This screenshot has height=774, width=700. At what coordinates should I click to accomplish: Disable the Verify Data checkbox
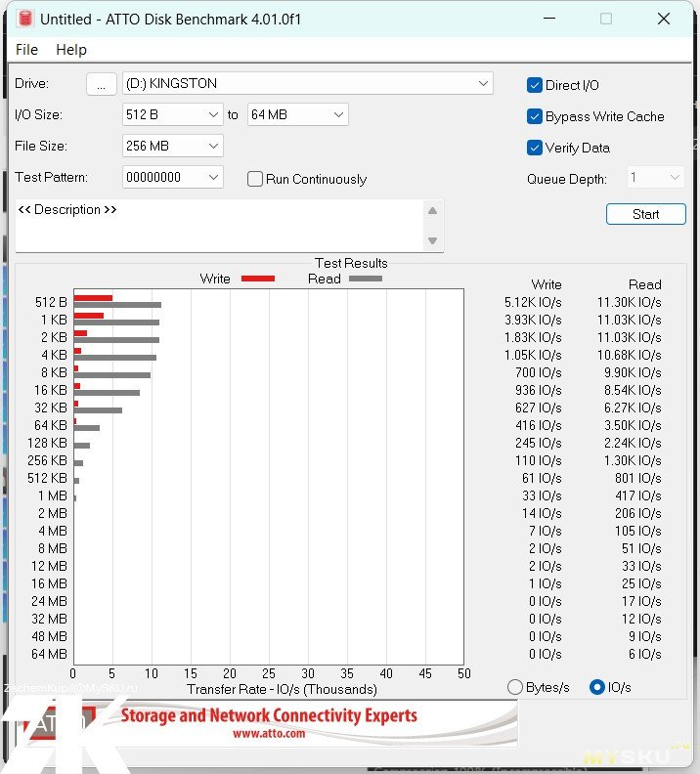pos(535,148)
